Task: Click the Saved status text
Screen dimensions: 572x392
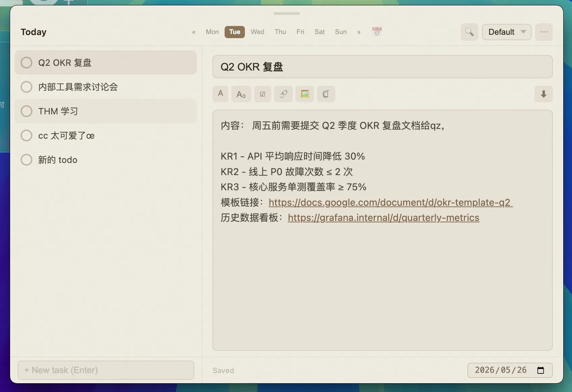Action: (223, 370)
